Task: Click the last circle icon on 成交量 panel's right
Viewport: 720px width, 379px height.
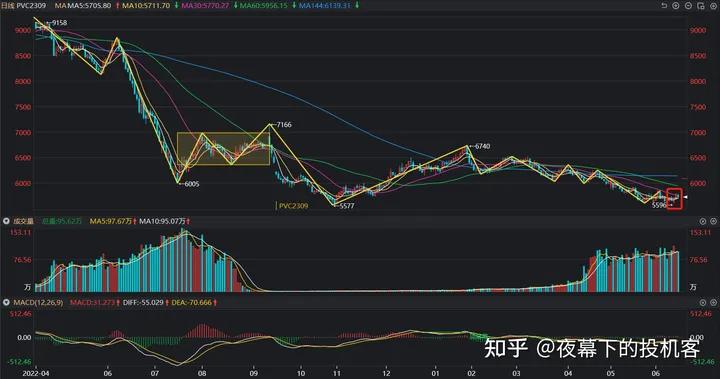Action: coord(713,221)
